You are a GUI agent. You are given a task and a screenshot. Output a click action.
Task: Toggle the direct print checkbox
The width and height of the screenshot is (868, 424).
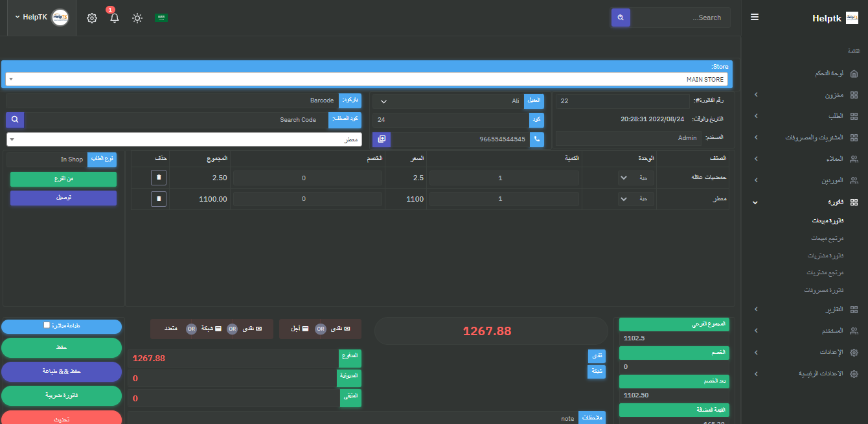point(47,325)
